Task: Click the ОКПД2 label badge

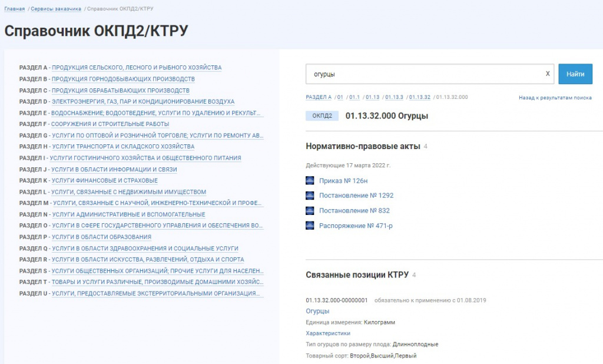Action: [x=322, y=116]
